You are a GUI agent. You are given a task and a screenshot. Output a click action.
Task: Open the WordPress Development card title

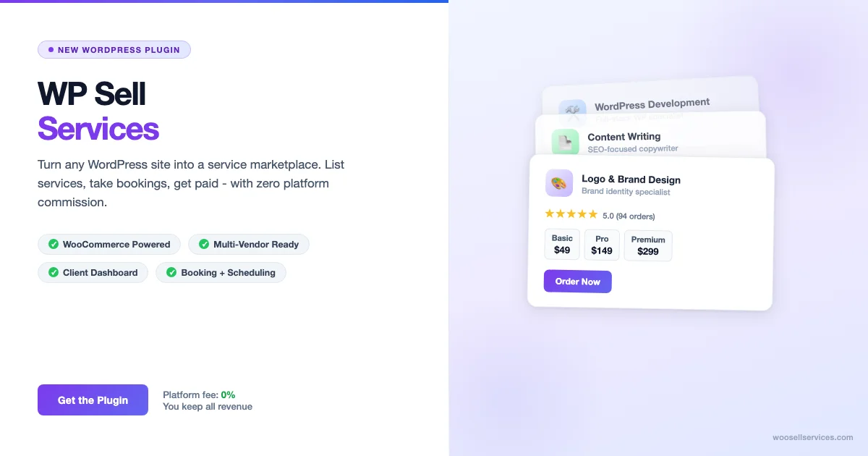pos(652,104)
